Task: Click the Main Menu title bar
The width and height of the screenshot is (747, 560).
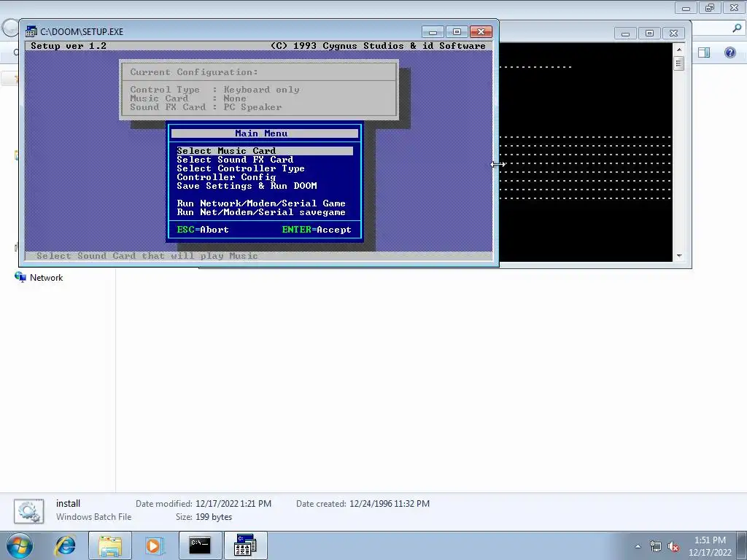Action: pyautogui.click(x=264, y=133)
